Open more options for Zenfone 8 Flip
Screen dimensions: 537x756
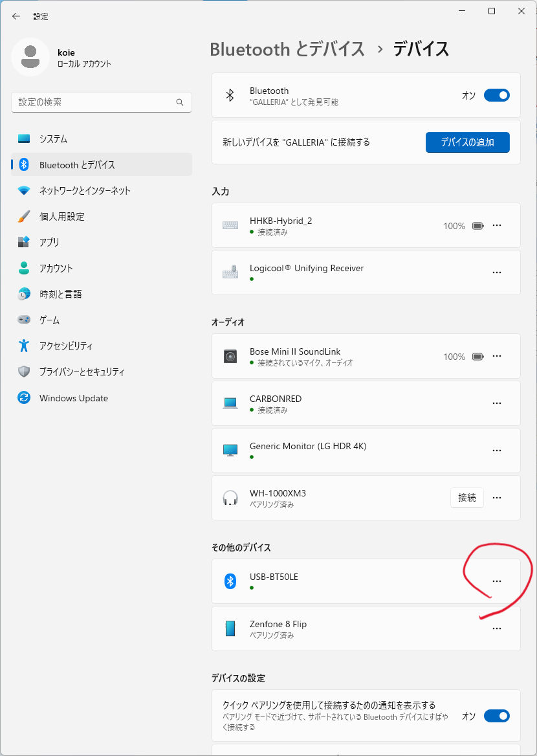coord(497,628)
